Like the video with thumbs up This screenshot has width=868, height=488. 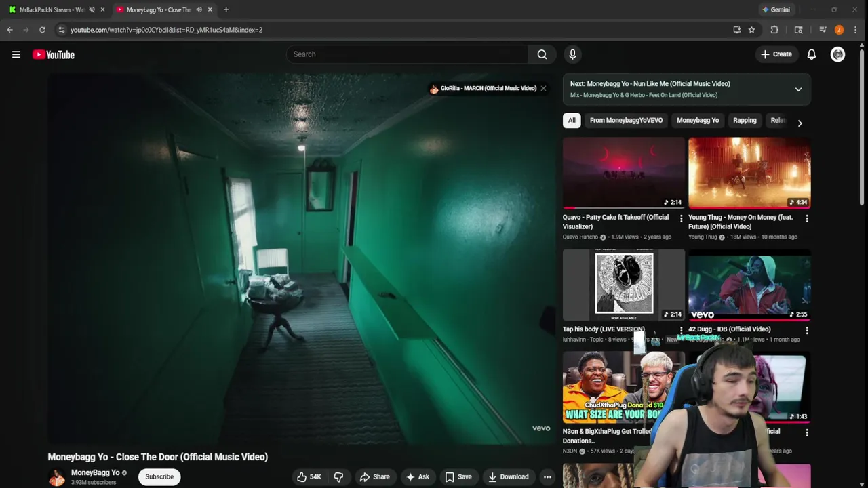click(309, 477)
